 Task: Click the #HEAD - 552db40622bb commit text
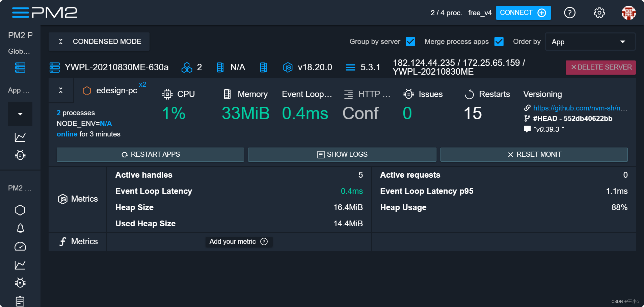[x=573, y=119]
